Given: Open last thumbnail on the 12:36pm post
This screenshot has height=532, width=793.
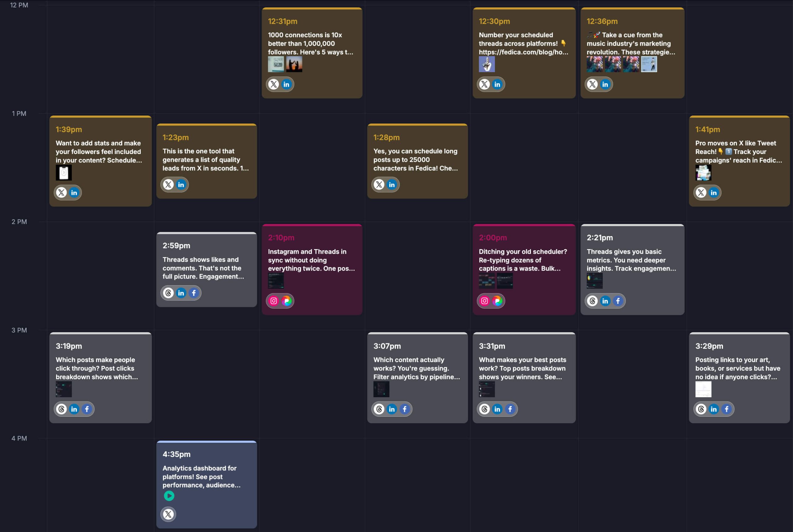Looking at the screenshot, I should (x=649, y=64).
